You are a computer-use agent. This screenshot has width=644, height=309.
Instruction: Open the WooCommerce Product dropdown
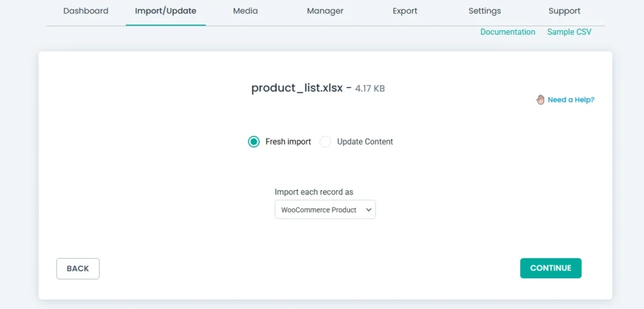[325, 210]
